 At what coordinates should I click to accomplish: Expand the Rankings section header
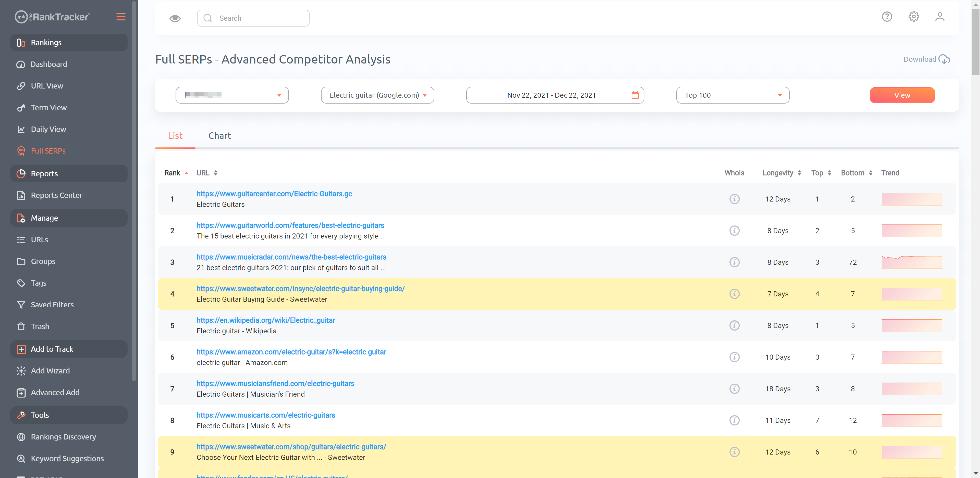(x=69, y=43)
